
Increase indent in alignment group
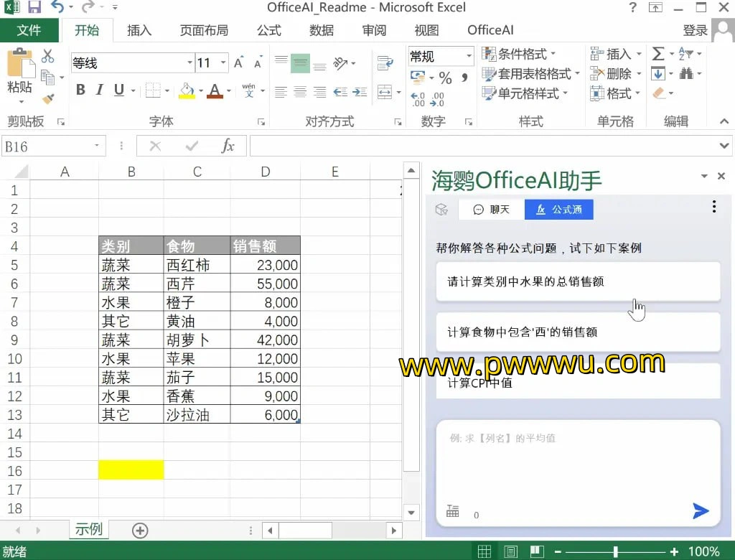coord(360,92)
